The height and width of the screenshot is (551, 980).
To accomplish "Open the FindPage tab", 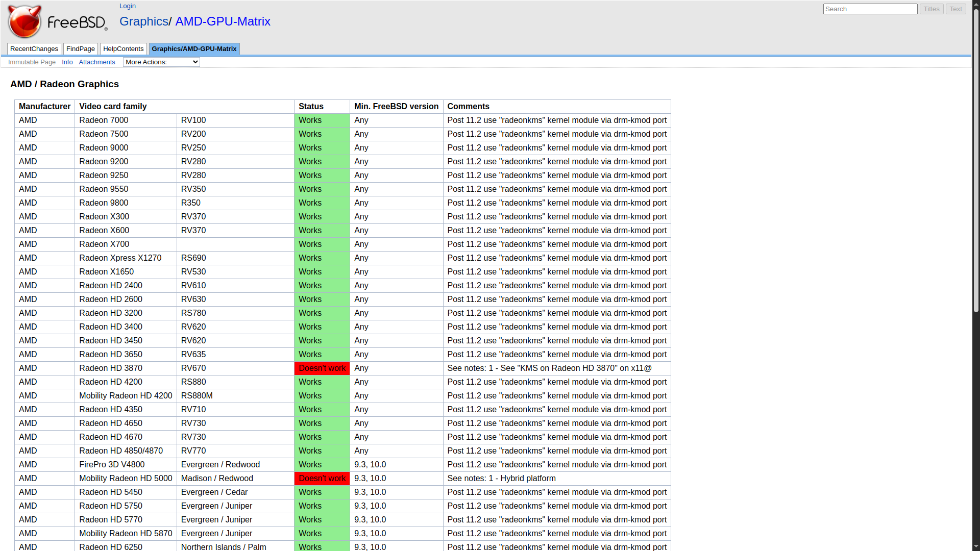I will pyautogui.click(x=81, y=49).
